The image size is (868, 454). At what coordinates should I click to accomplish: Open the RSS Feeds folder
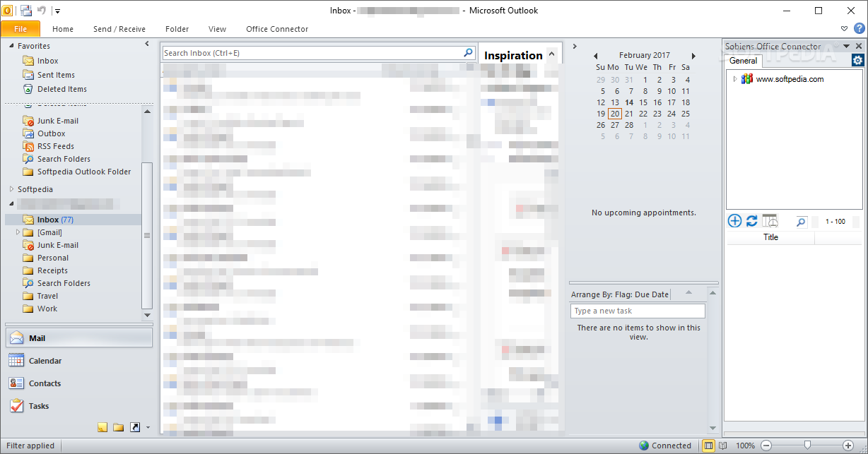55,146
